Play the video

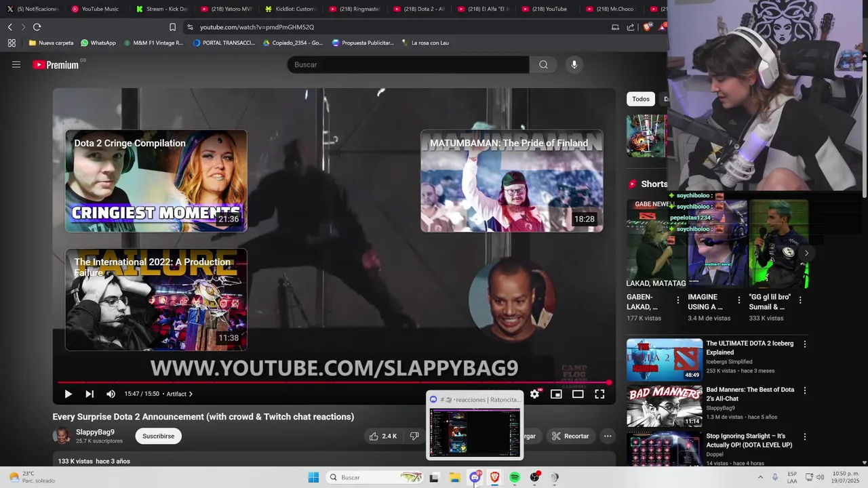click(x=68, y=394)
